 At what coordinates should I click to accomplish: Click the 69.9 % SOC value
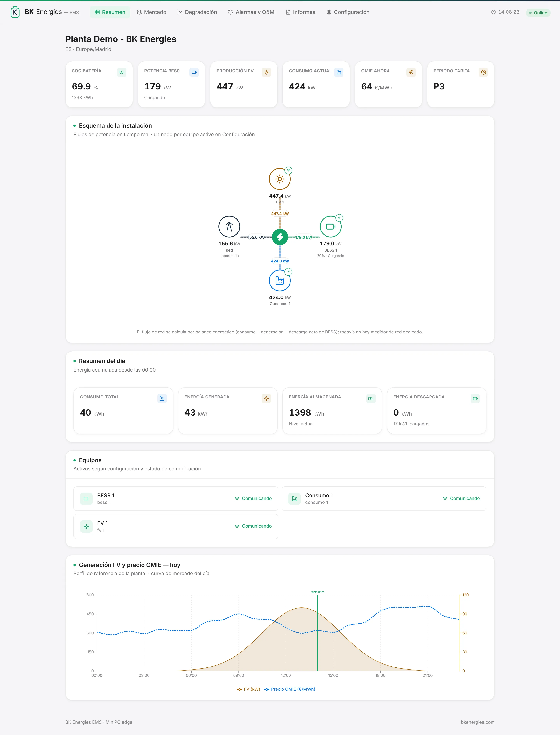click(85, 87)
